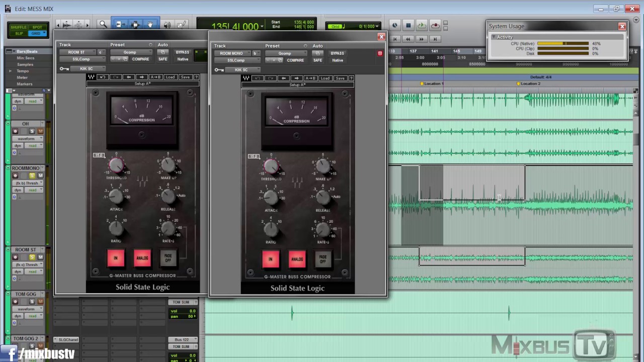Record-arm the ROOM ST track
644x362 pixels.
coord(15,257)
